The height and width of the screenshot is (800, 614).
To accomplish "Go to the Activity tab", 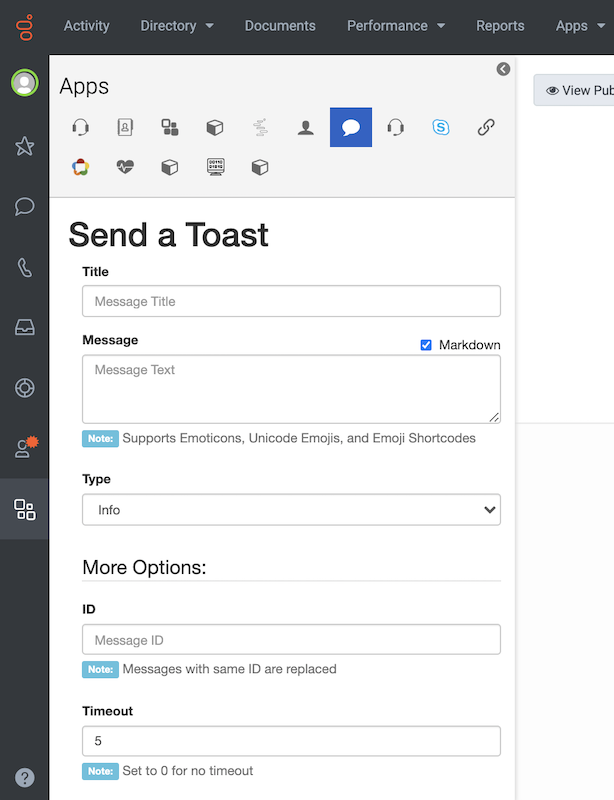I will point(87,26).
